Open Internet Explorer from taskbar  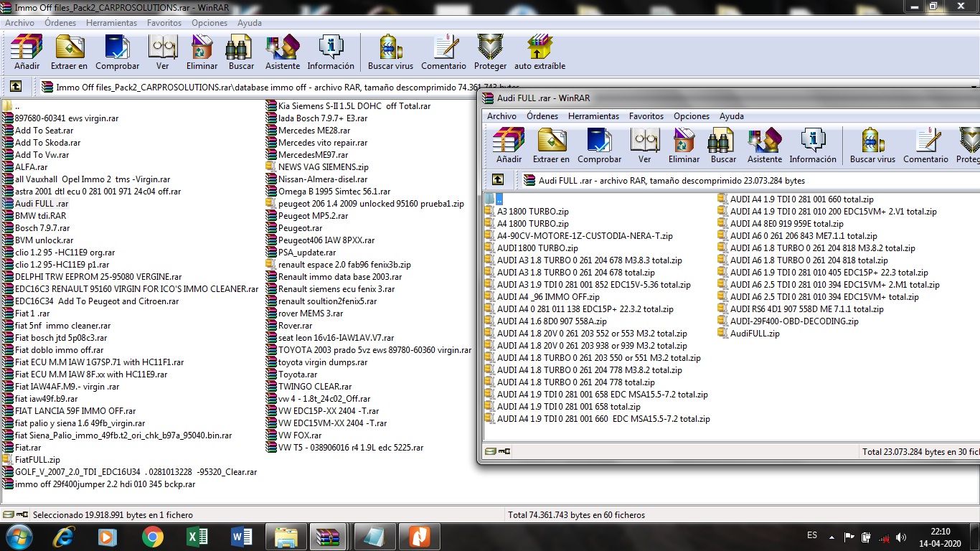click(x=65, y=537)
